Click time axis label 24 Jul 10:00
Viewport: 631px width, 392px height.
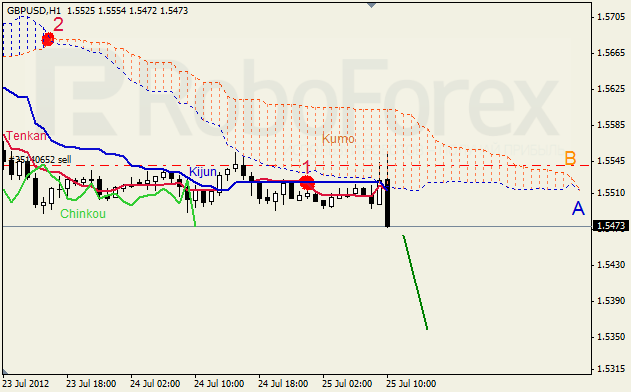click(219, 384)
